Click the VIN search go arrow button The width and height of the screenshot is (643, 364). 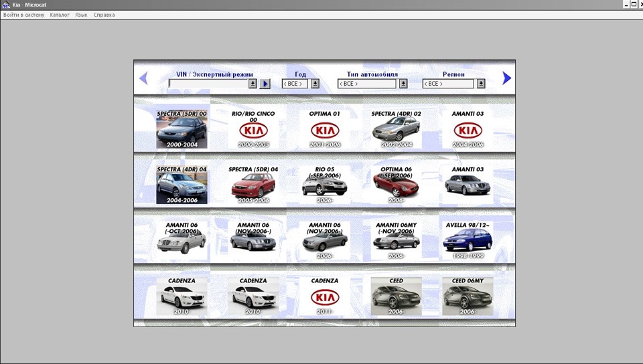tap(265, 84)
